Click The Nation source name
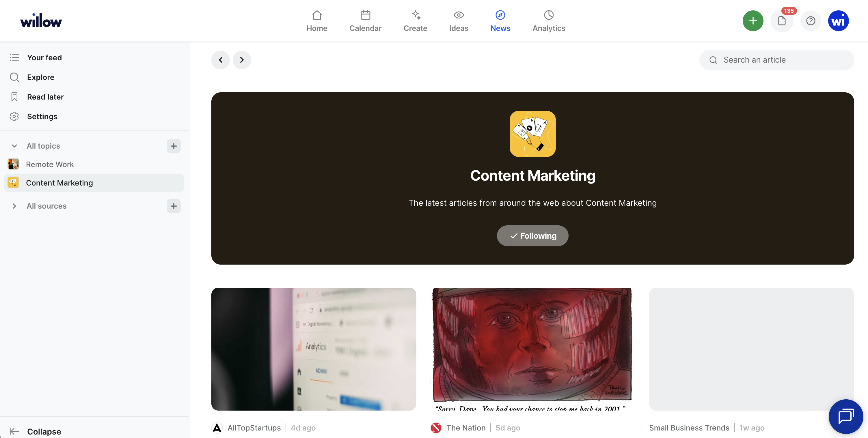 click(466, 428)
